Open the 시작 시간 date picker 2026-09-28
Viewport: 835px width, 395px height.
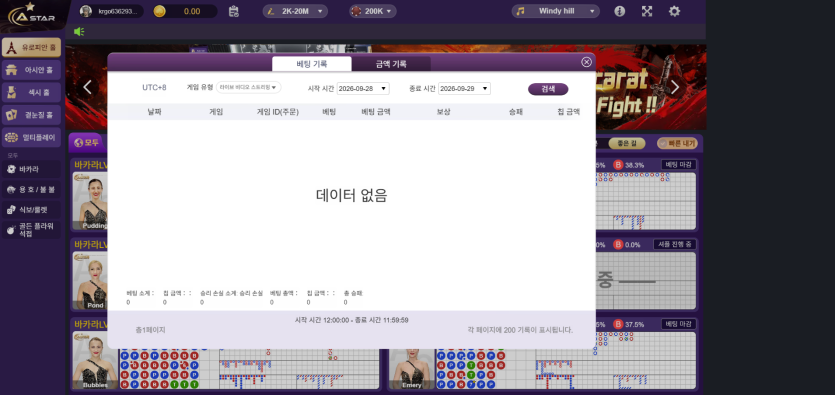point(363,88)
